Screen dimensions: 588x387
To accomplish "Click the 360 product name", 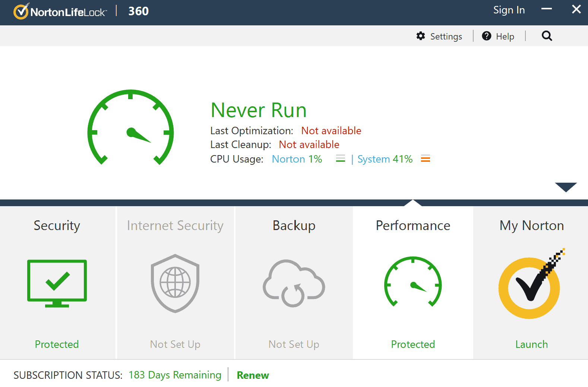I will click(x=139, y=11).
